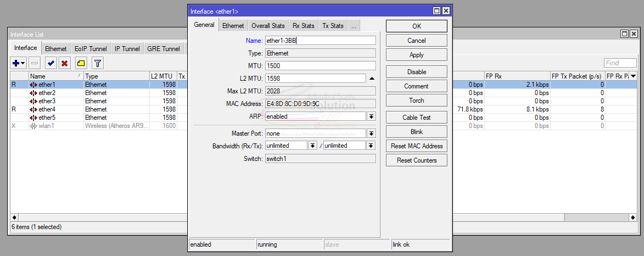Sort by the Name column header

coord(56,76)
